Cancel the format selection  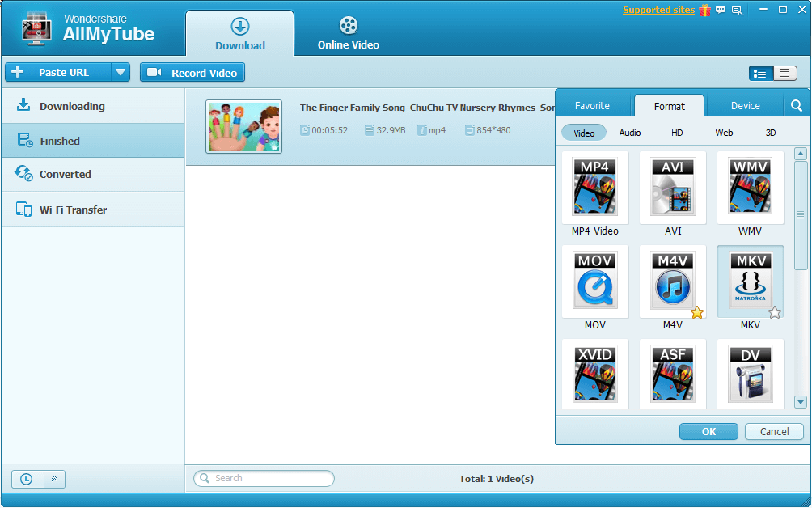point(774,431)
